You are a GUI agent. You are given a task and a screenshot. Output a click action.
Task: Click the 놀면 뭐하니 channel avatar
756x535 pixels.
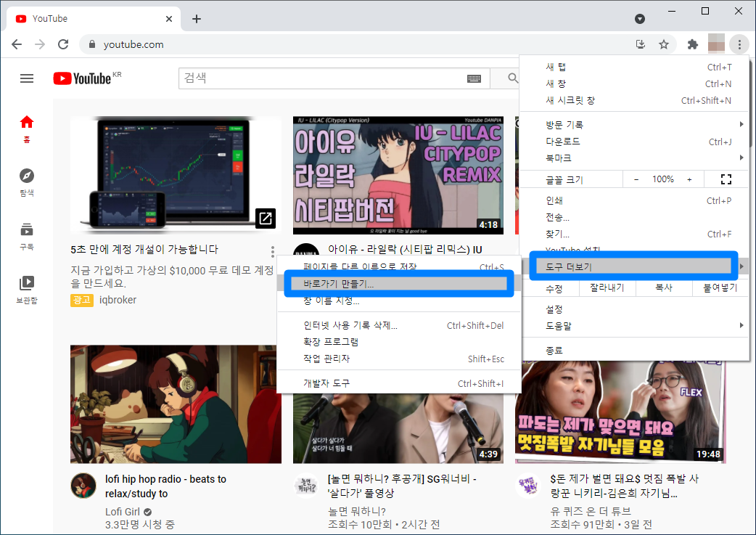306,486
